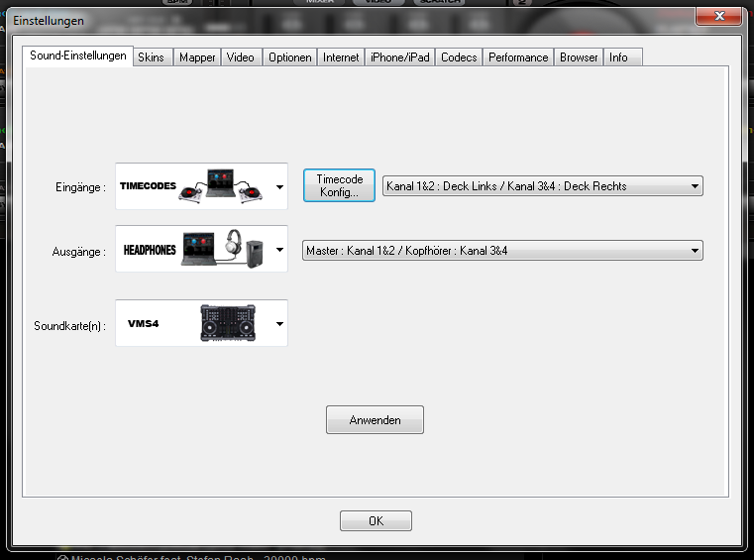
Task: Open the Browser tab
Action: [579, 57]
